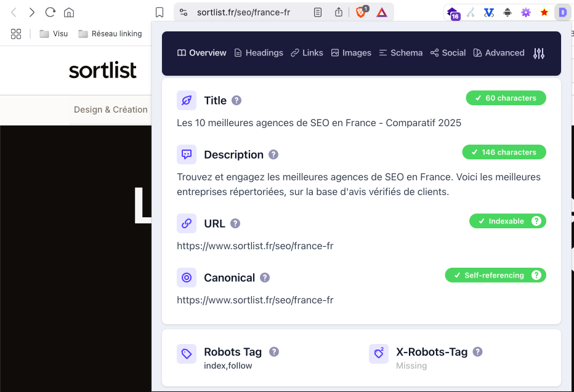Switch to the Advanced tab
This screenshot has height=392, width=574.
(499, 53)
